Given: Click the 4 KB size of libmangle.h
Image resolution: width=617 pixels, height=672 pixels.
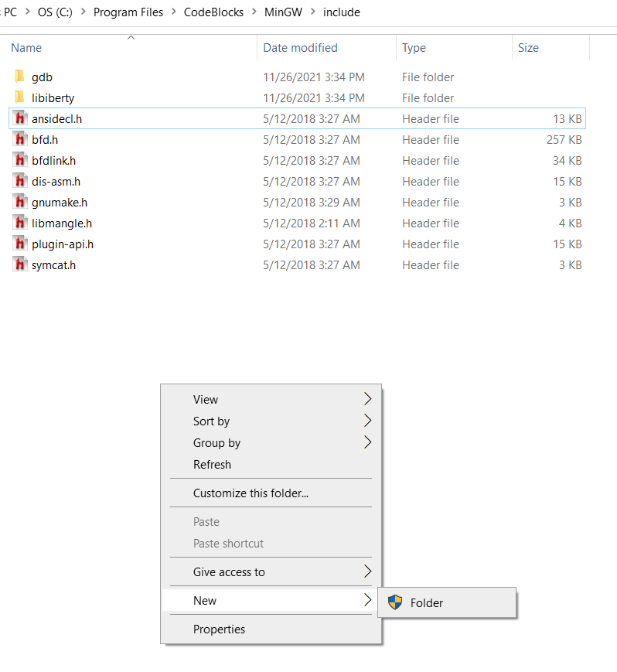Looking at the screenshot, I should coord(571,223).
